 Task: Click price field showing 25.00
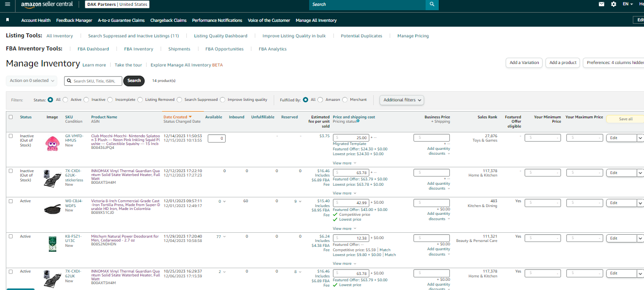[x=351, y=138]
